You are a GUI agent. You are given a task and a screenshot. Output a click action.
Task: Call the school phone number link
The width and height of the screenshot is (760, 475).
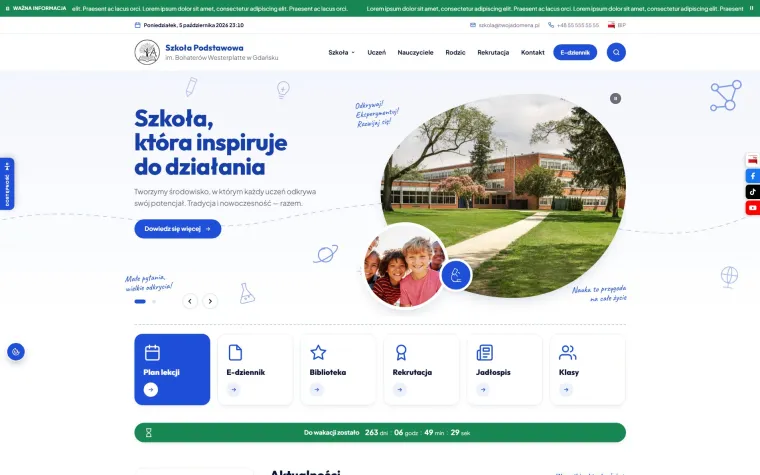574,25
